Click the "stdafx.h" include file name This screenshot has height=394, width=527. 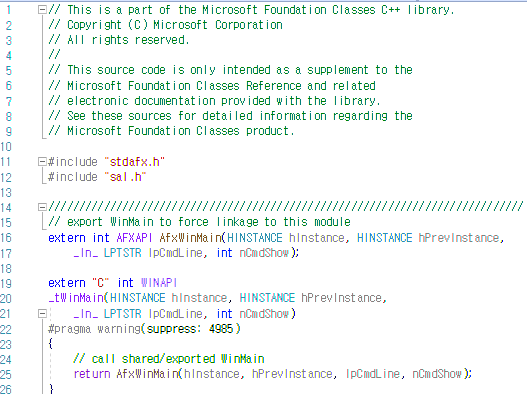pos(134,162)
